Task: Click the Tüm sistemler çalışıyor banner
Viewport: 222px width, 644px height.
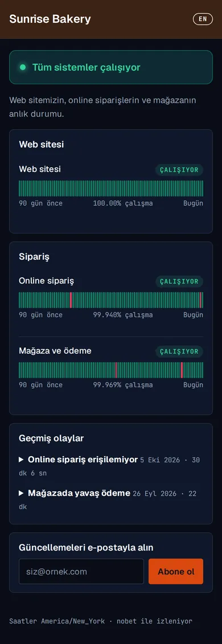Action: 111,67
